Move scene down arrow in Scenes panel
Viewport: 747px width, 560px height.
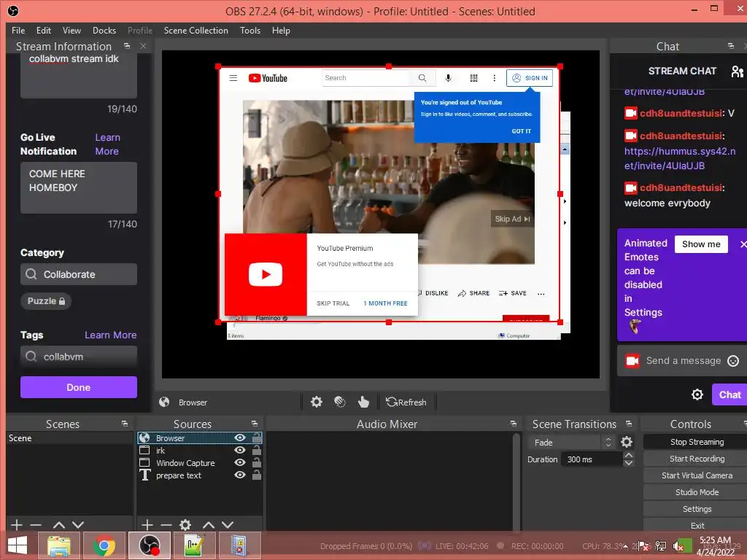[x=78, y=525]
